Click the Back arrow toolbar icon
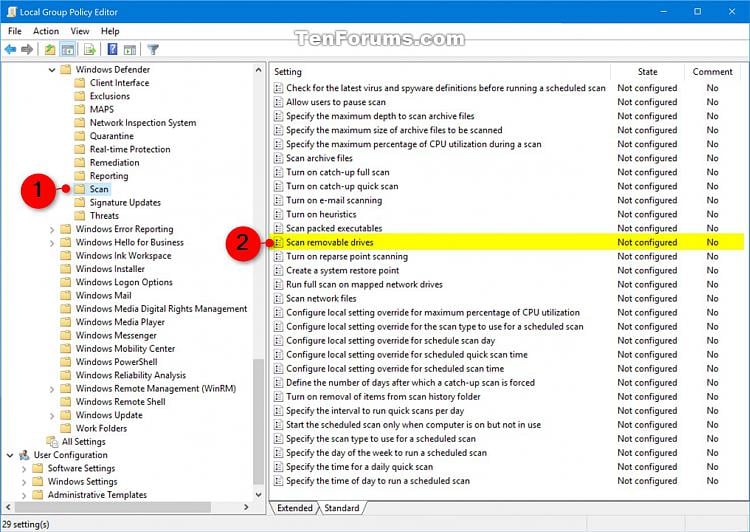This screenshot has height=532, width=750. click(10, 49)
